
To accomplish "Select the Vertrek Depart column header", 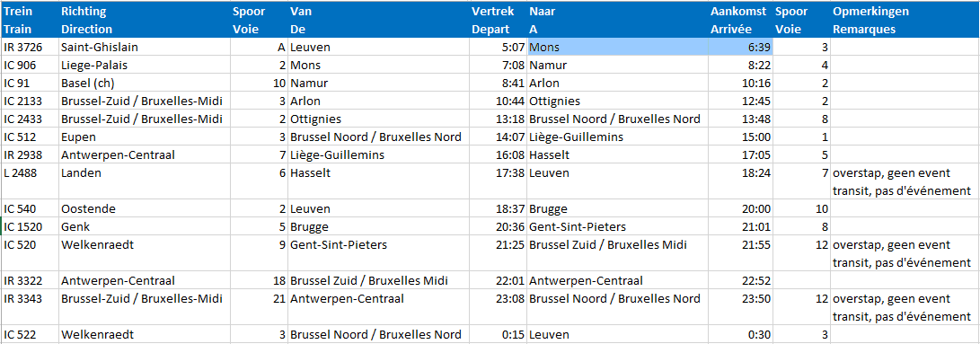I will click(498, 20).
